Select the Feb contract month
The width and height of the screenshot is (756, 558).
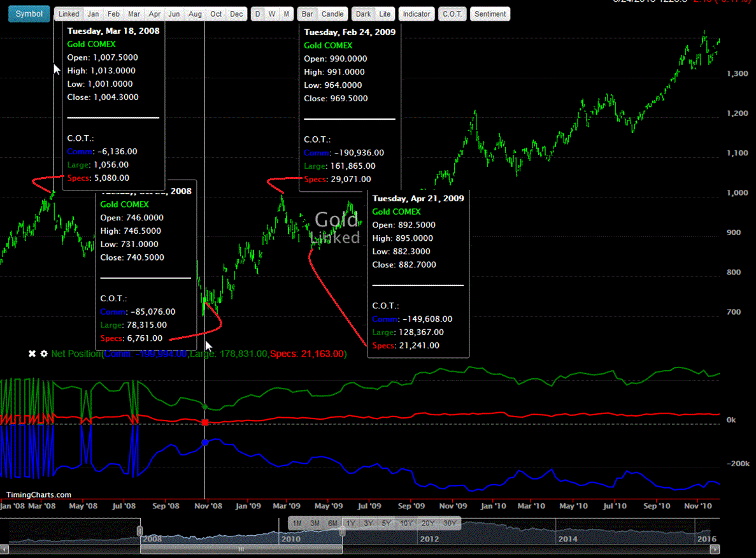pyautogui.click(x=113, y=14)
